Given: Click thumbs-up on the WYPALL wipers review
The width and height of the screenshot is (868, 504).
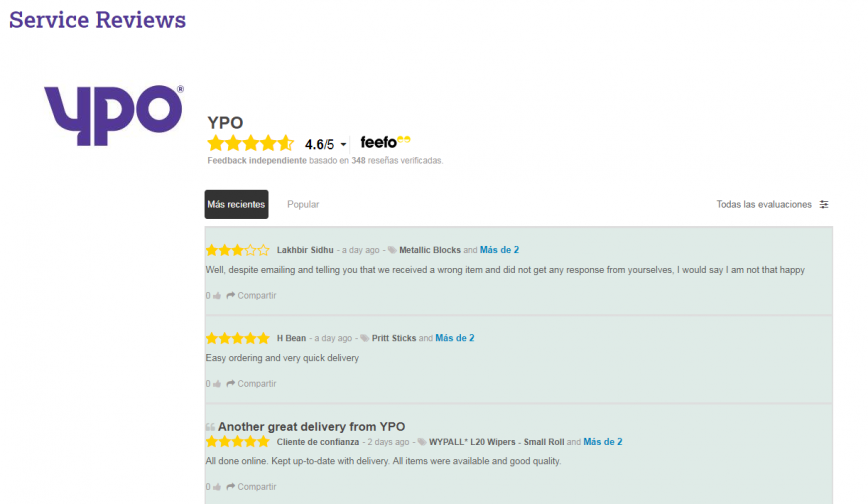Looking at the screenshot, I should 216,487.
